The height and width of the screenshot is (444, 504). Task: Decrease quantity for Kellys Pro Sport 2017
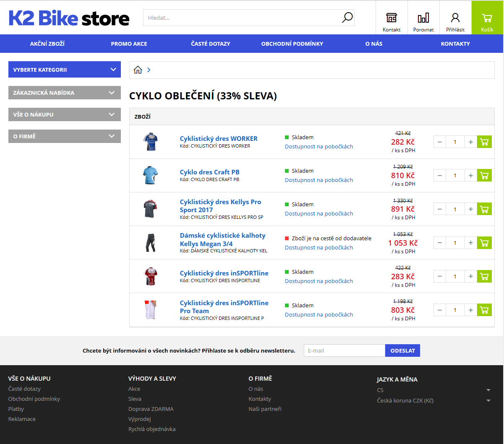(440, 209)
